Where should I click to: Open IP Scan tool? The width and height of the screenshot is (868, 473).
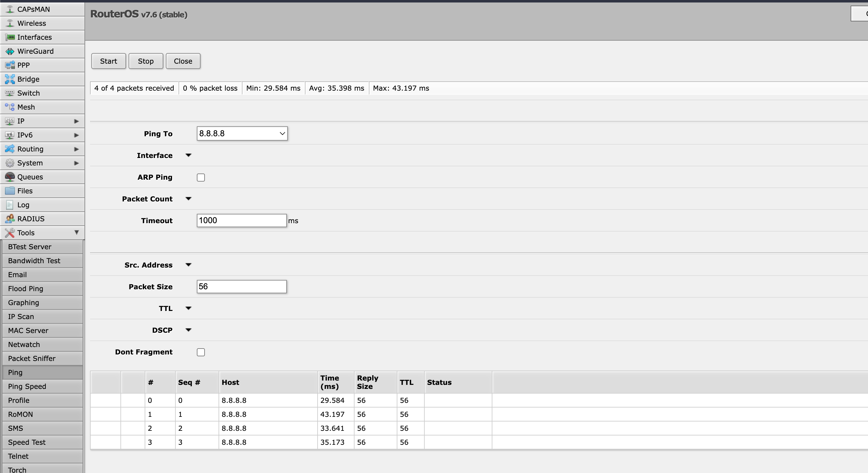[x=43, y=317]
